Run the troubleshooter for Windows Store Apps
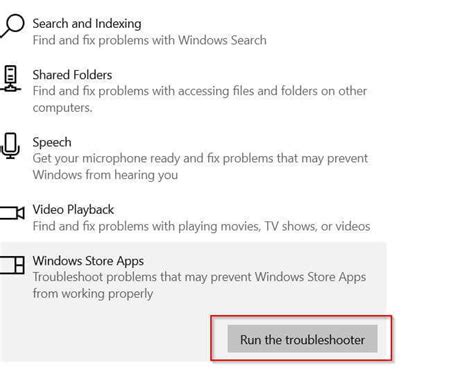The image size is (474, 381). pos(302,339)
